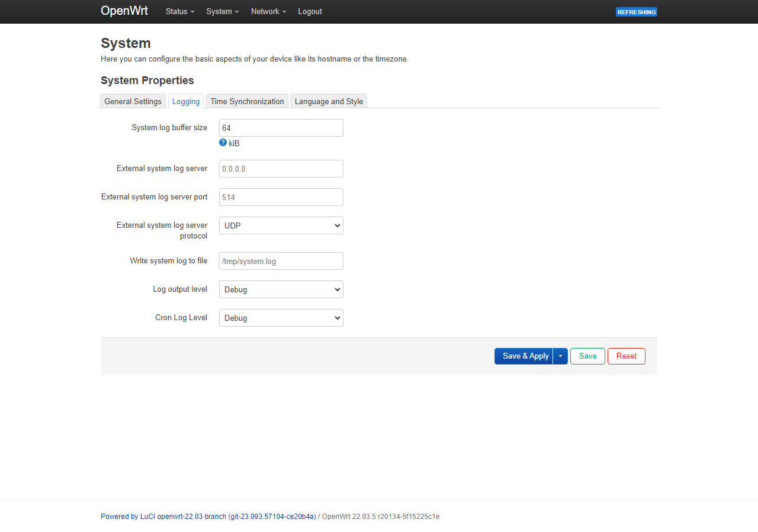Click the Save & Apply button

point(524,356)
